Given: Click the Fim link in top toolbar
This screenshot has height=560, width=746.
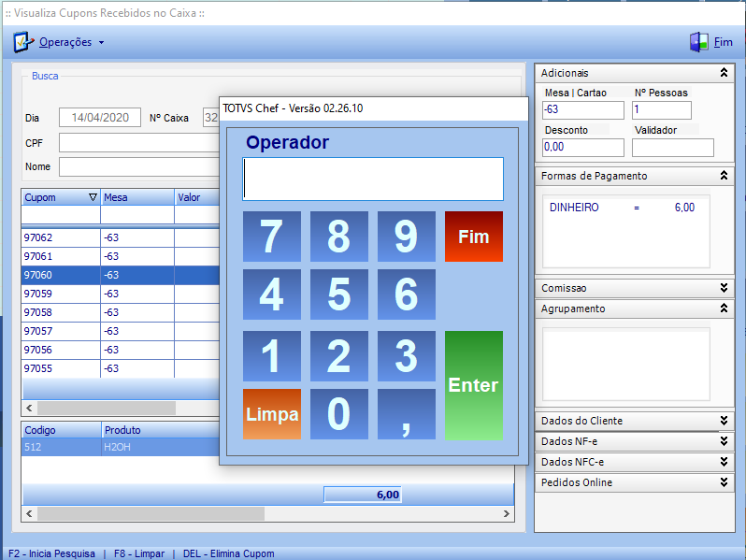Looking at the screenshot, I should coord(723,42).
